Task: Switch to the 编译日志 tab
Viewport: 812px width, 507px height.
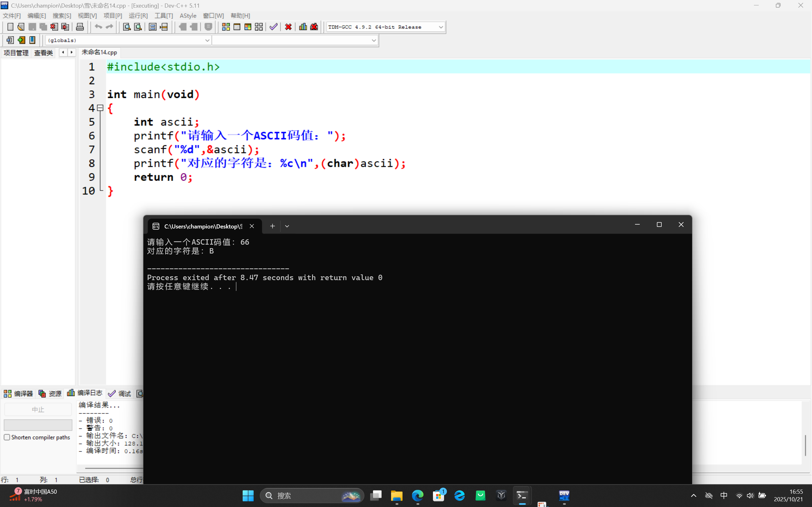Action: [x=85, y=393]
